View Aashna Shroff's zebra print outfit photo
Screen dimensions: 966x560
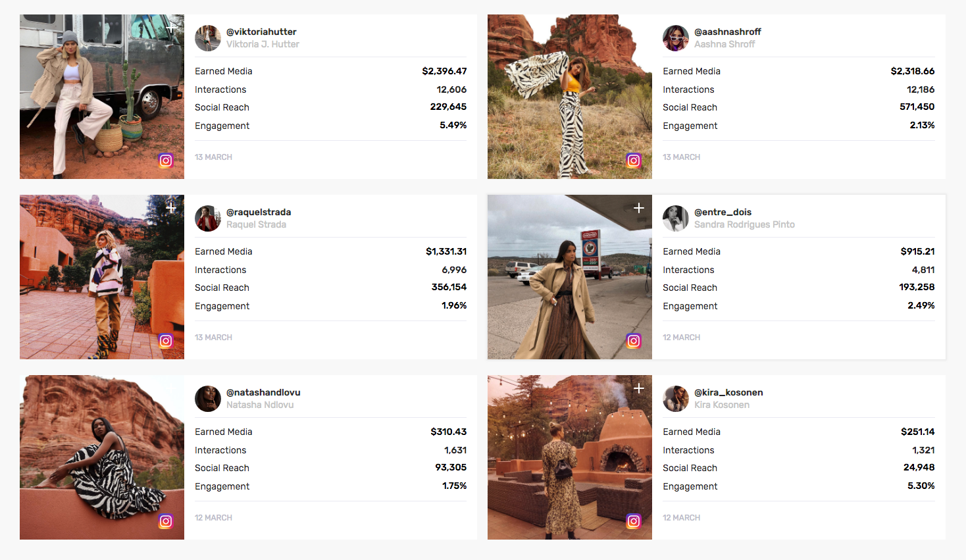click(x=569, y=97)
